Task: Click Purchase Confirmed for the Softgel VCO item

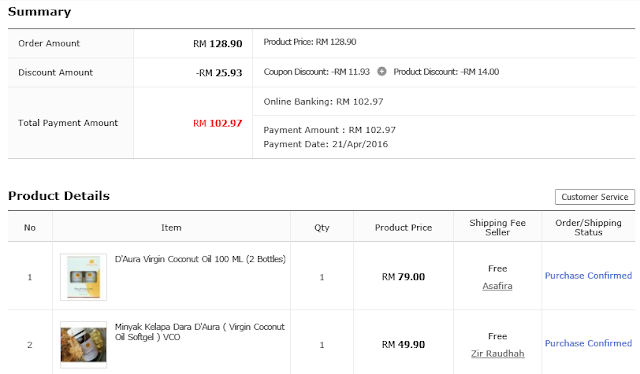Action: click(588, 343)
